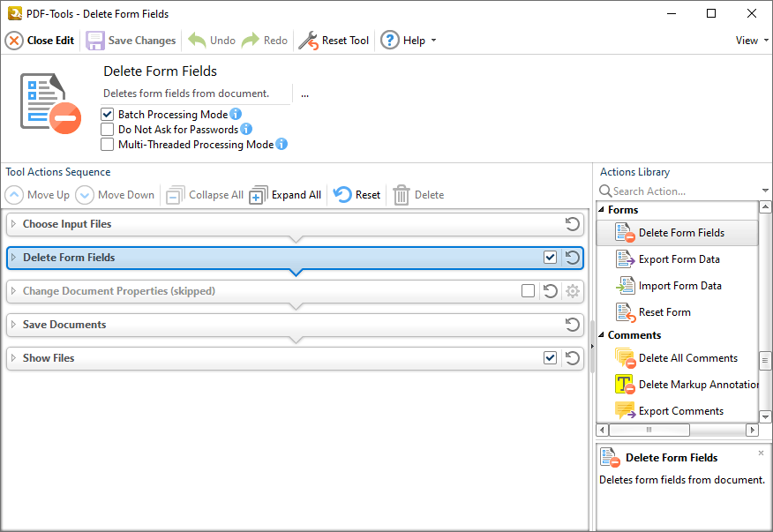Screen dimensions: 773x532
Task: Click the Reset sequence button
Action: [x=356, y=195]
